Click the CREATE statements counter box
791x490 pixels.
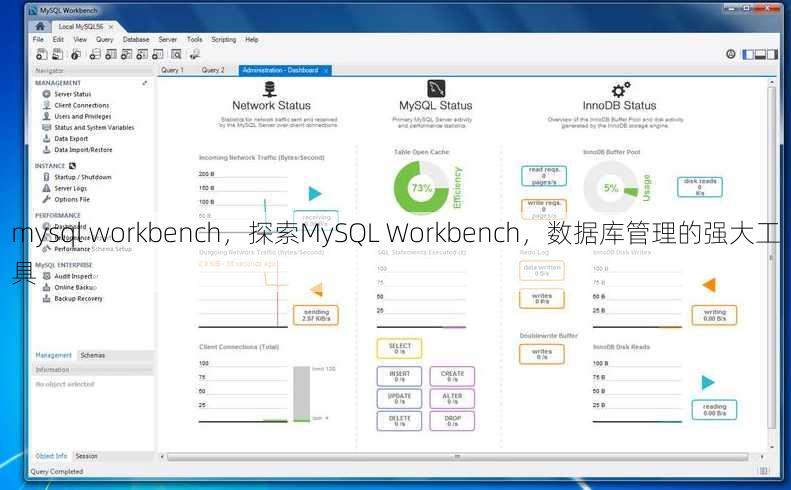point(453,376)
